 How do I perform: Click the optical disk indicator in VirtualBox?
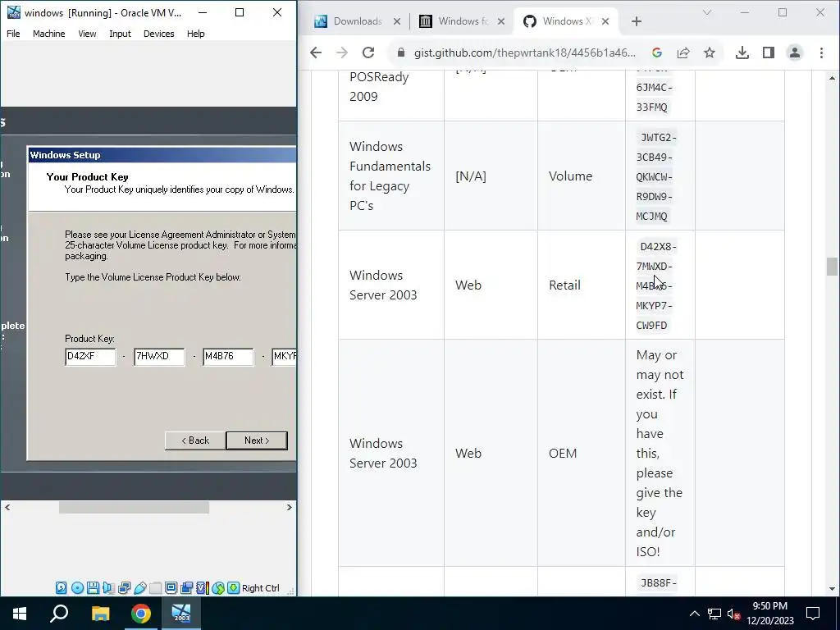click(x=77, y=587)
